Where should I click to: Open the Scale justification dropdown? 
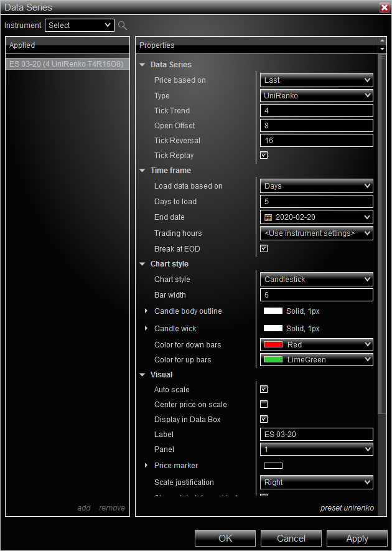[317, 483]
